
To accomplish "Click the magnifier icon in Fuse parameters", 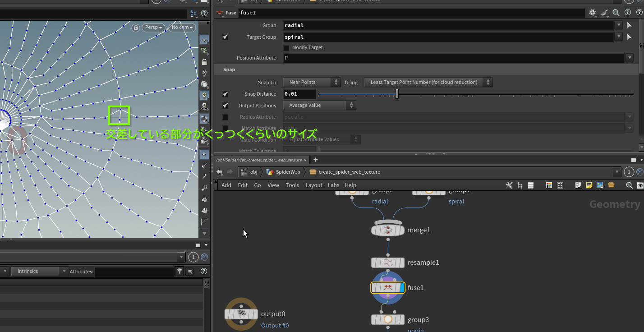I will pyautogui.click(x=616, y=13).
